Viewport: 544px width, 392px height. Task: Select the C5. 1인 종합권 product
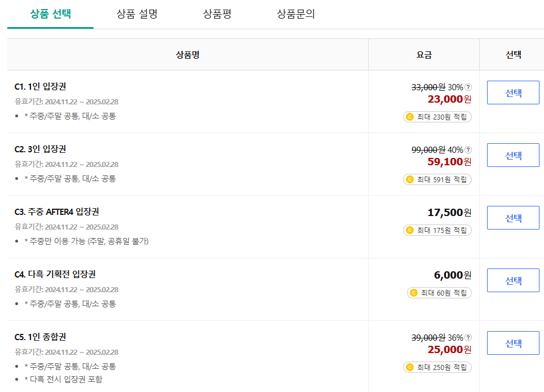pos(513,343)
